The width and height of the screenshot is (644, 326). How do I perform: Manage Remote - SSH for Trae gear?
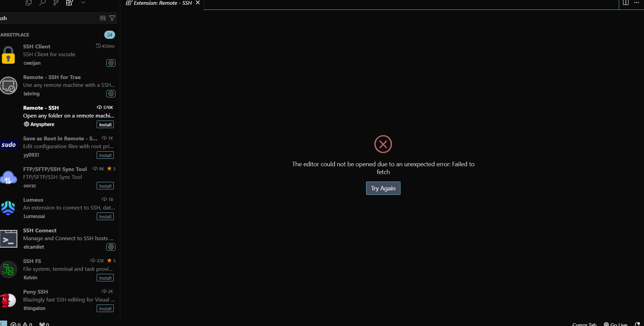111,94
